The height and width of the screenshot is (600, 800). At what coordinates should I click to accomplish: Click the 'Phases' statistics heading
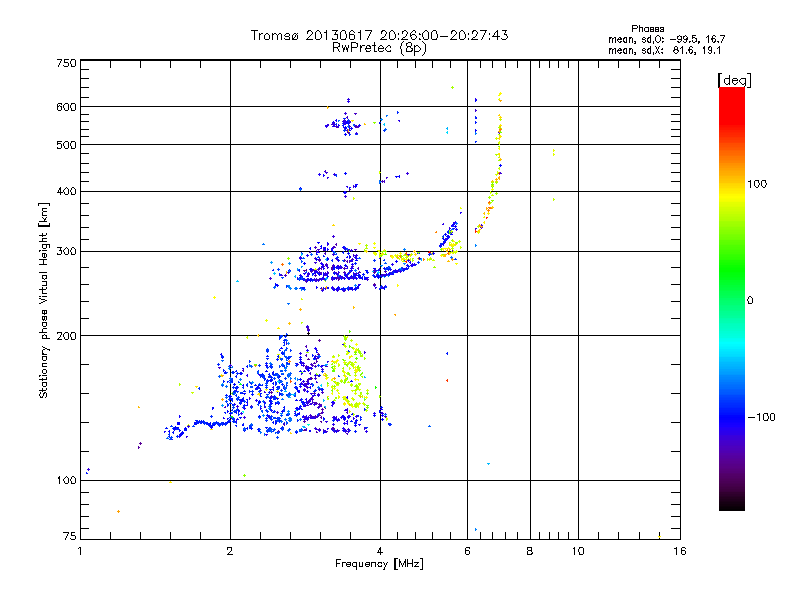click(x=647, y=29)
